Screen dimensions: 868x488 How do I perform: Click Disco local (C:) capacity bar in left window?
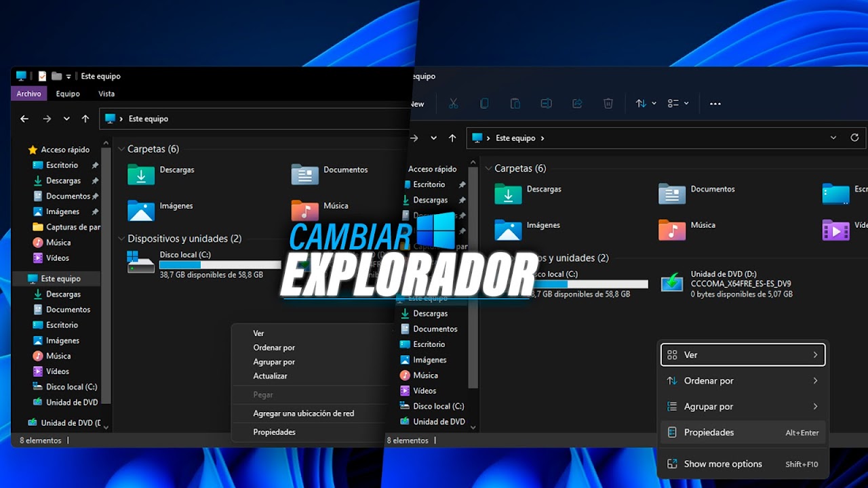[220, 265]
